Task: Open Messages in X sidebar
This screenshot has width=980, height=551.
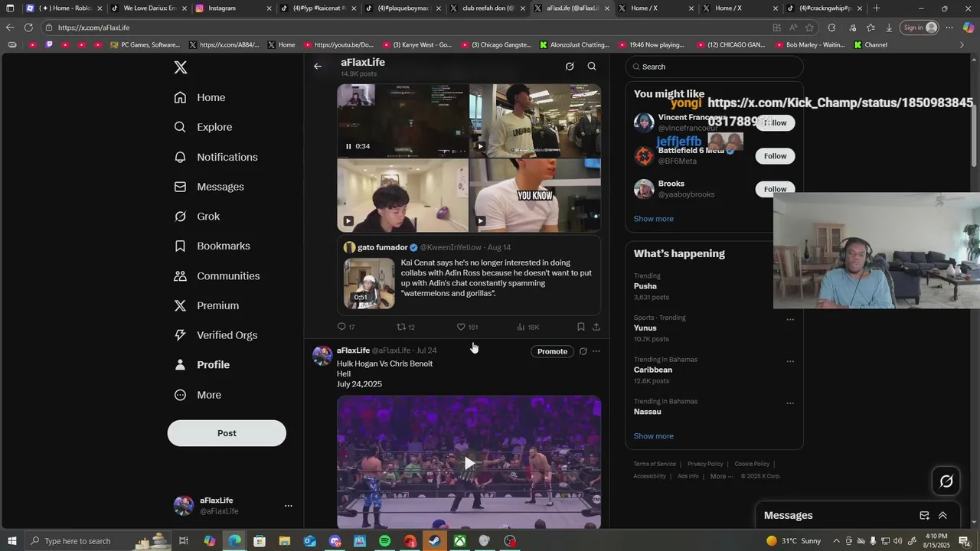Action: 209,187
